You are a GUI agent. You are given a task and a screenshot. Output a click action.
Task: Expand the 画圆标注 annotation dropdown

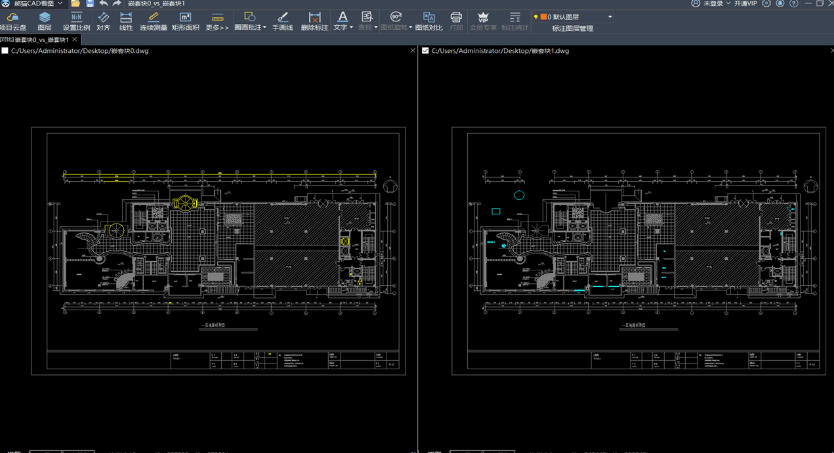(265, 28)
